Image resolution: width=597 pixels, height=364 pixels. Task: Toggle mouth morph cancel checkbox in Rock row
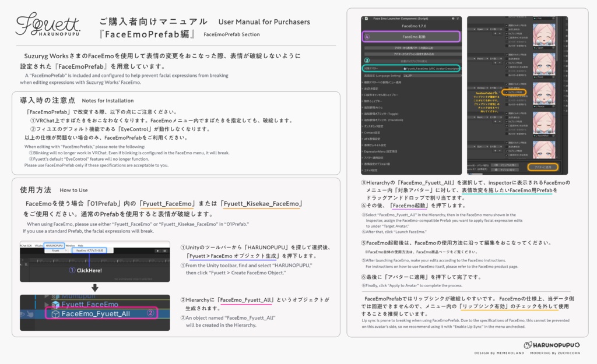507,126
